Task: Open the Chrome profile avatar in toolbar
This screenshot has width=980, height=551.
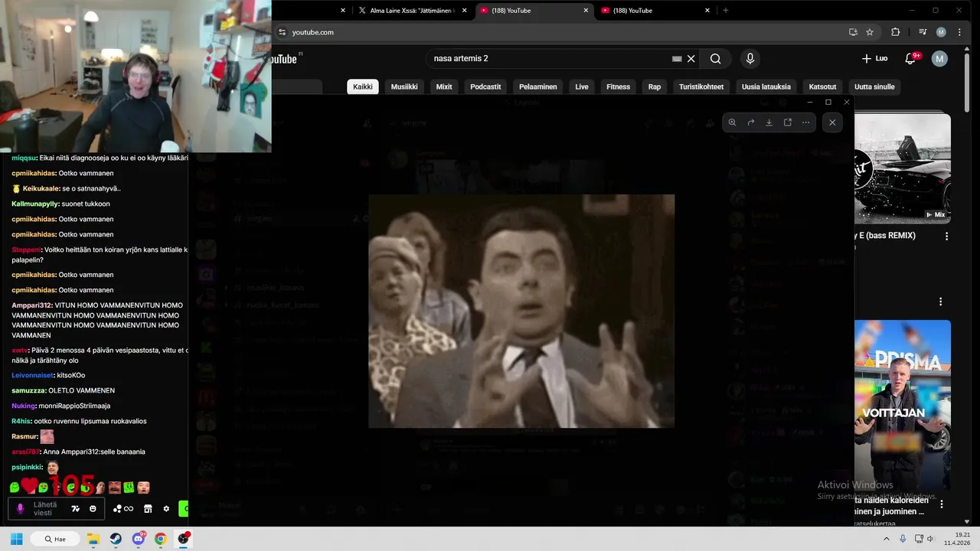Action: (x=941, y=32)
